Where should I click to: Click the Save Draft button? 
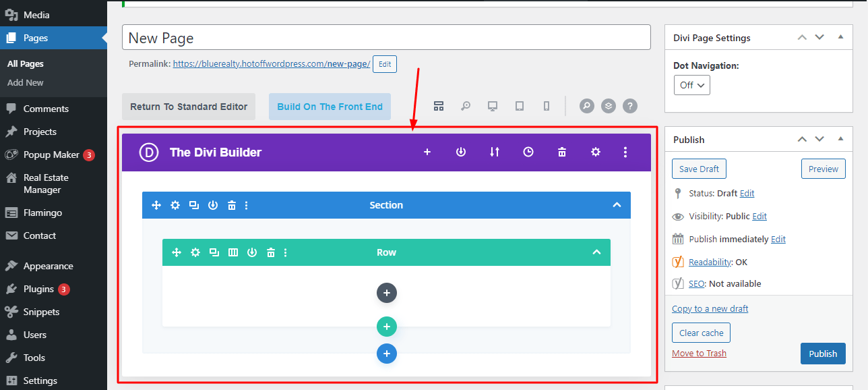[x=699, y=169]
